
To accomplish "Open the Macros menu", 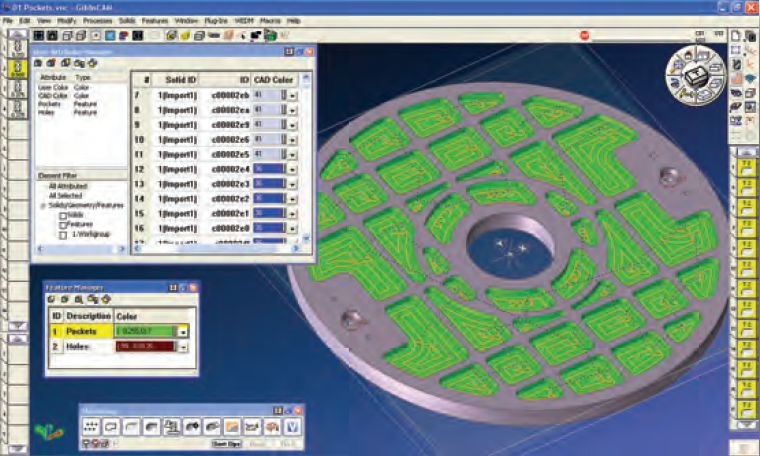I will coord(270,21).
